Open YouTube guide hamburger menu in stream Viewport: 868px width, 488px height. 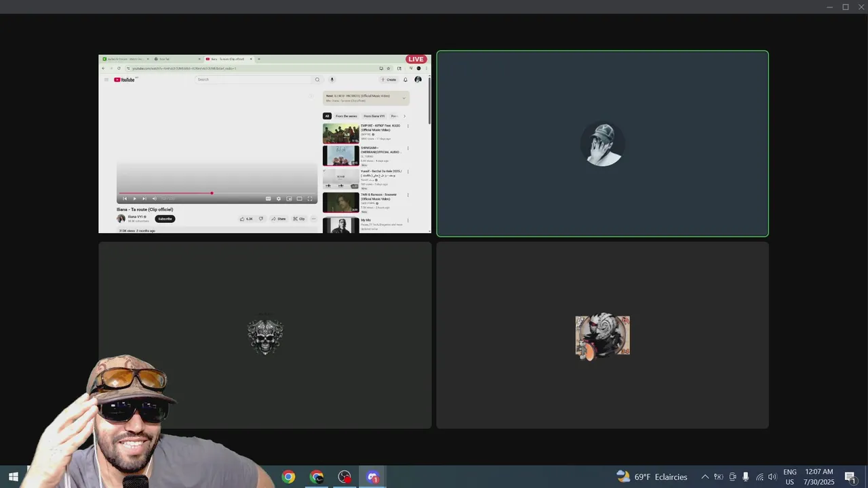pos(106,79)
